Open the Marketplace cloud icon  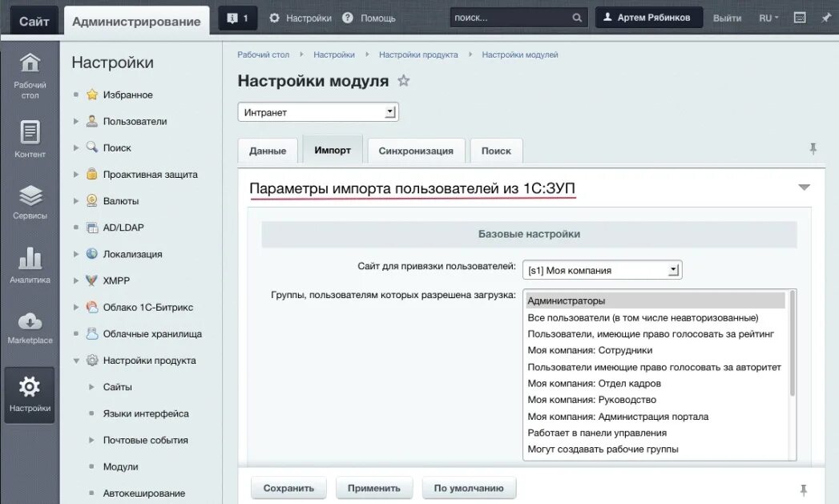tap(30, 321)
